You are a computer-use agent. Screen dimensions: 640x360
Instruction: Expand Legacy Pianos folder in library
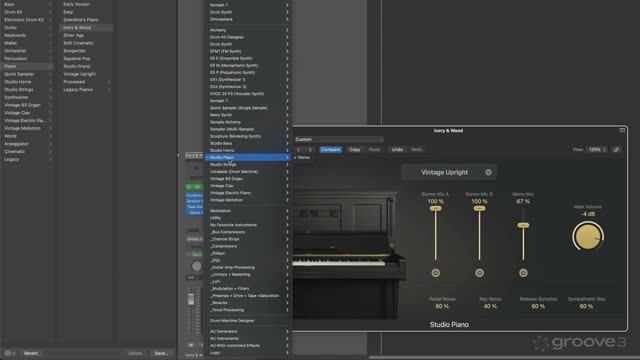click(109, 90)
